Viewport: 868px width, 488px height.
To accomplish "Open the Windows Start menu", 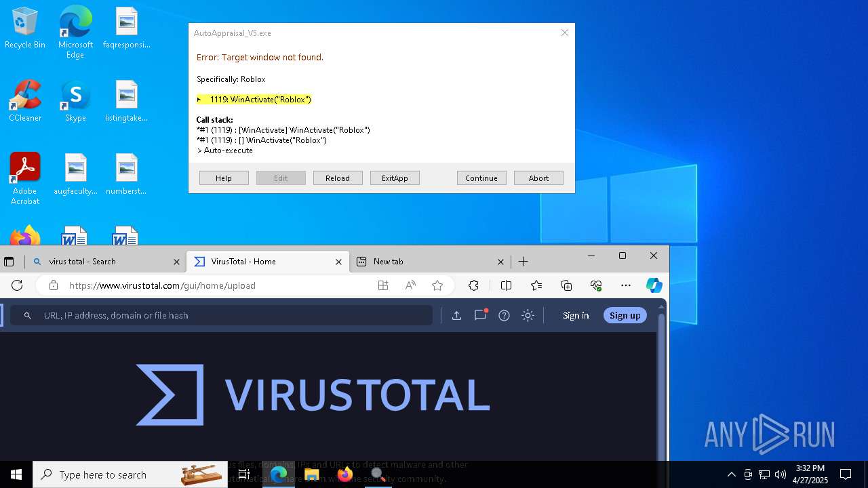I will [x=16, y=474].
